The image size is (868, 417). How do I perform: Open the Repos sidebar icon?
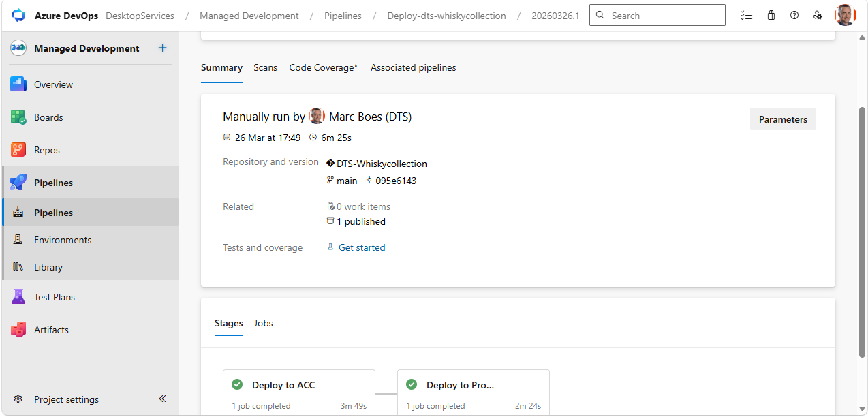[x=18, y=150]
